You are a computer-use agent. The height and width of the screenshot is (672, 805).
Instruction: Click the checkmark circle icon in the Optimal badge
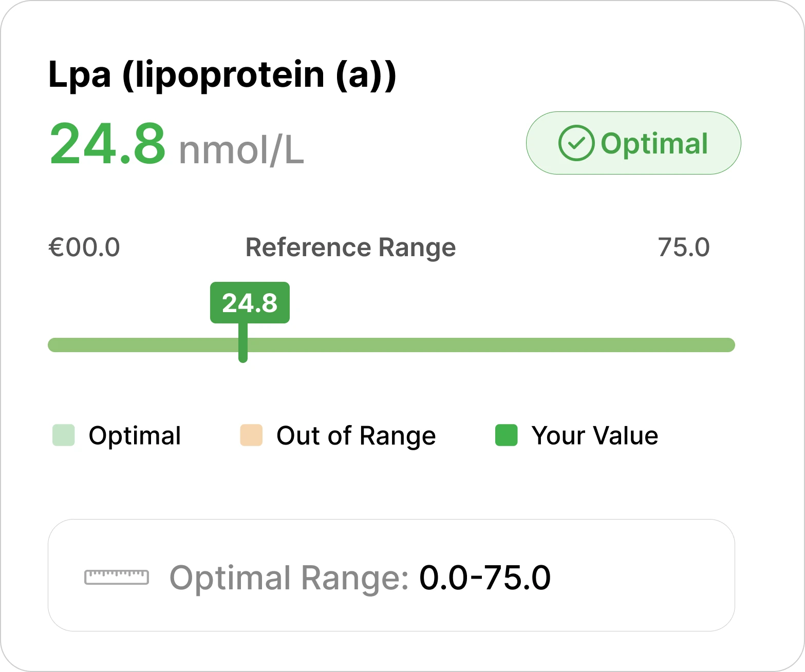point(576,143)
